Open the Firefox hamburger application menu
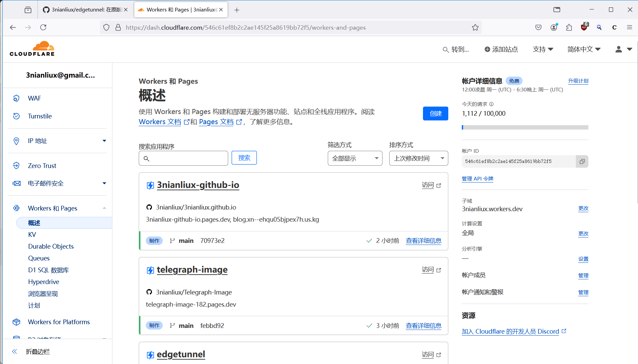The image size is (638, 364). pyautogui.click(x=630, y=27)
